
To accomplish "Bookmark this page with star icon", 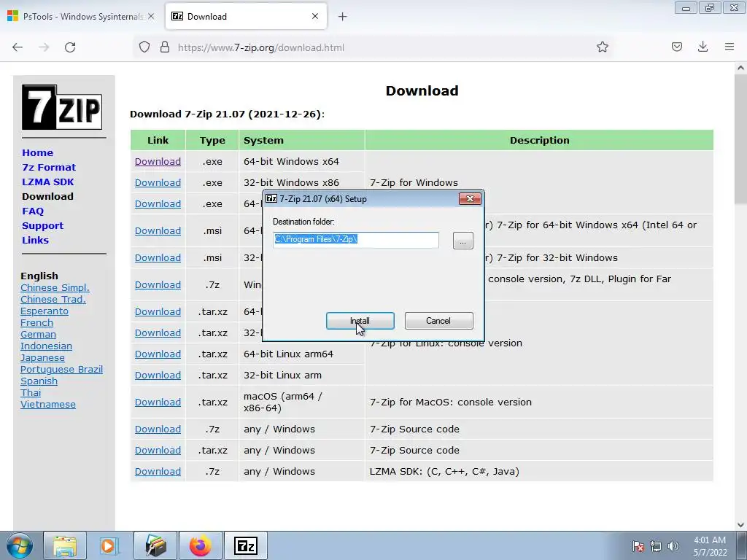I will [602, 47].
